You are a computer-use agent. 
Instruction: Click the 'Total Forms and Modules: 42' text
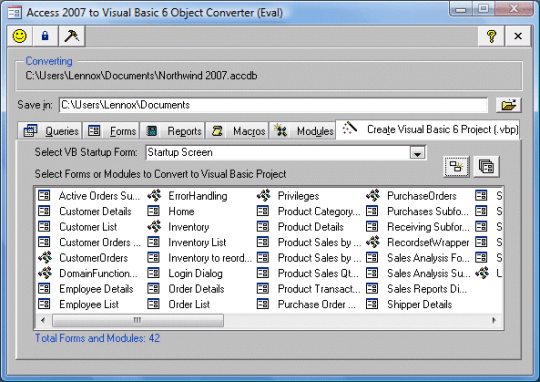point(97,338)
